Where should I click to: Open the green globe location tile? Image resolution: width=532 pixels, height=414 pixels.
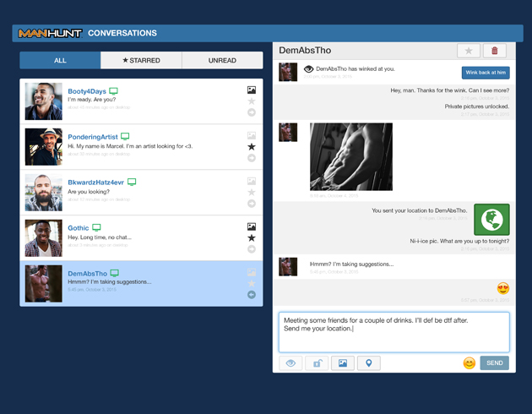(x=491, y=220)
